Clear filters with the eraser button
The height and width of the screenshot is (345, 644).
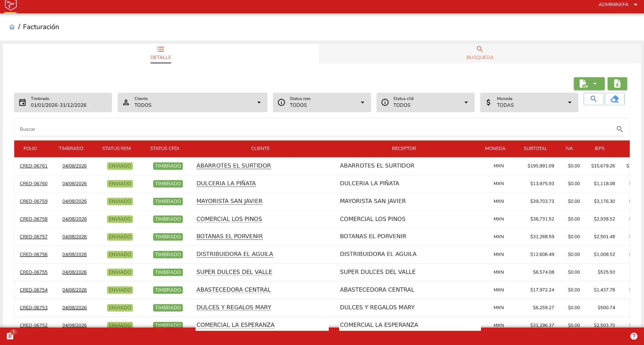pyautogui.click(x=614, y=99)
